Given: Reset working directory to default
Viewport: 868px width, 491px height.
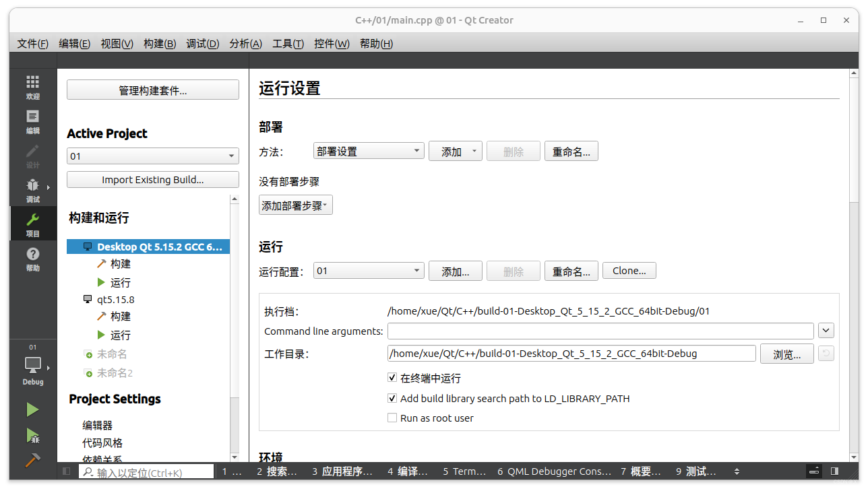Looking at the screenshot, I should coord(826,354).
